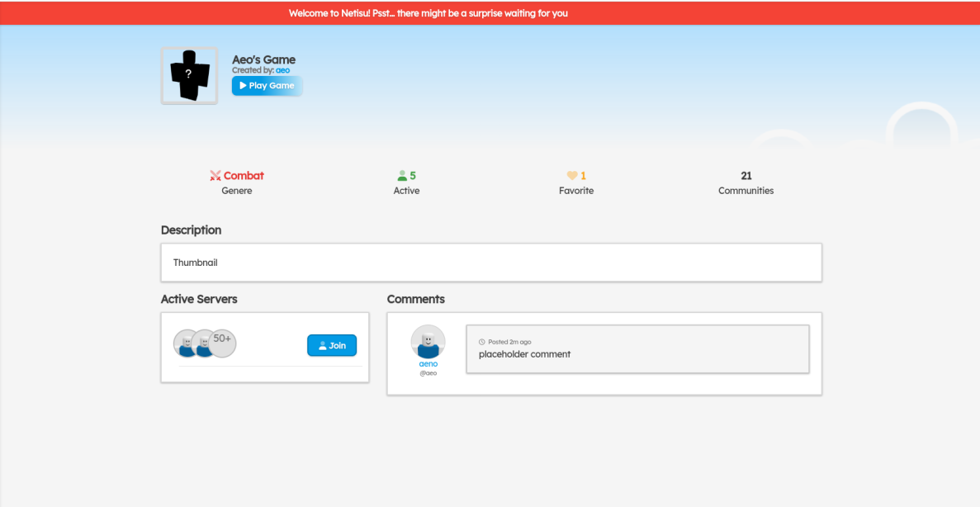Image resolution: width=980 pixels, height=507 pixels.
Task: Click the Aeo's Game title
Action: click(x=263, y=59)
